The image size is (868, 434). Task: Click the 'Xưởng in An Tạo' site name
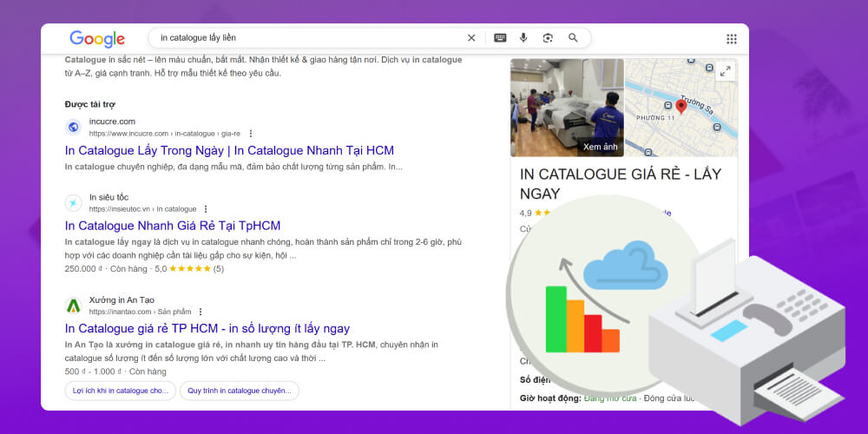tap(122, 300)
